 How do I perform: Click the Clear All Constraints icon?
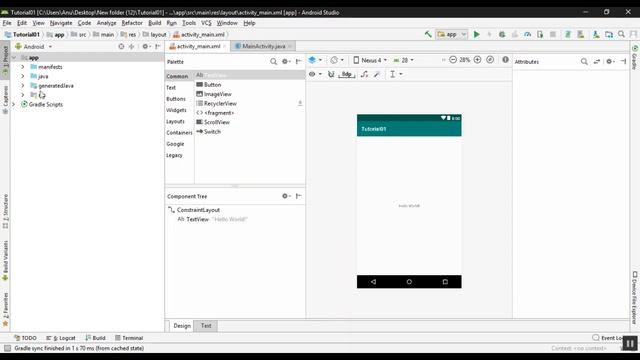364,74
